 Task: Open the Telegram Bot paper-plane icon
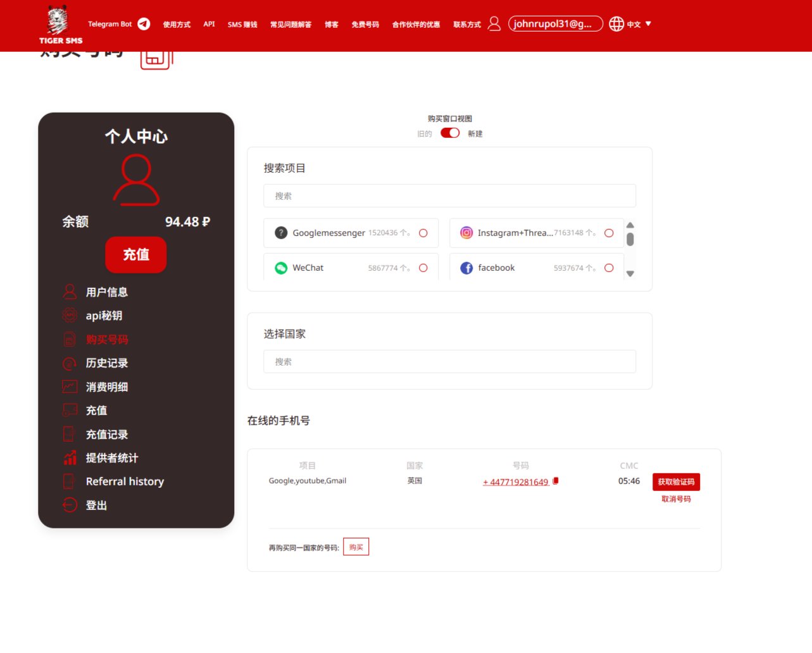coord(144,24)
